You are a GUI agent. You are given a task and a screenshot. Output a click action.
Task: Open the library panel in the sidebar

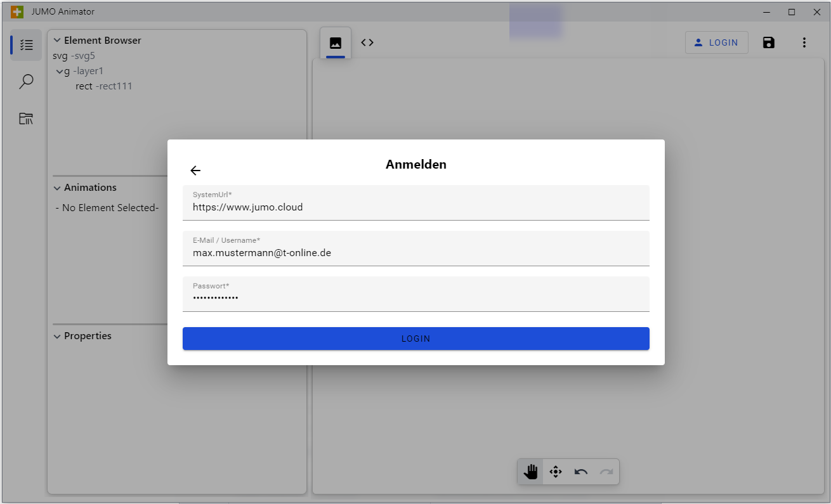coord(26,119)
